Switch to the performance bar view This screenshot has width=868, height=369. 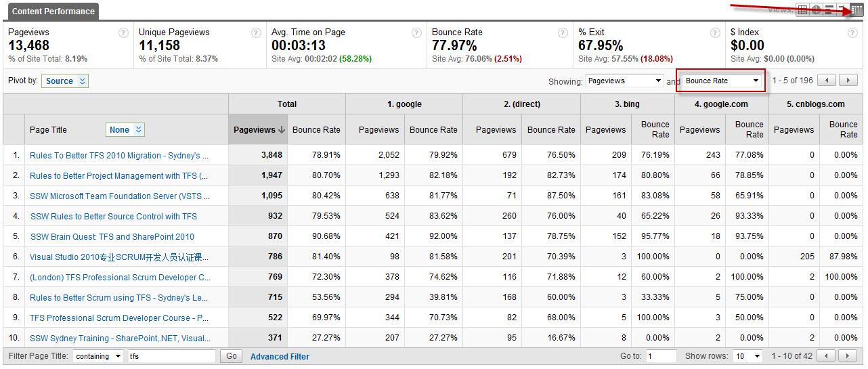(x=829, y=10)
